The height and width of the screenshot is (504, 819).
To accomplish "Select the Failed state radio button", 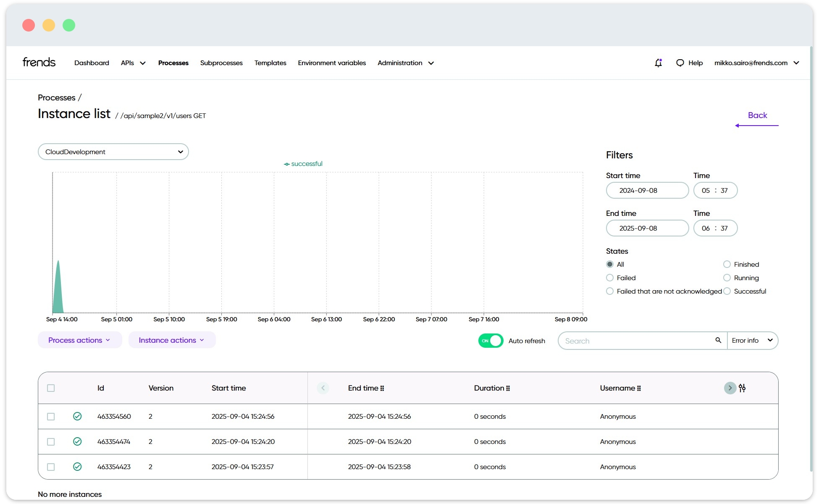I will click(610, 278).
